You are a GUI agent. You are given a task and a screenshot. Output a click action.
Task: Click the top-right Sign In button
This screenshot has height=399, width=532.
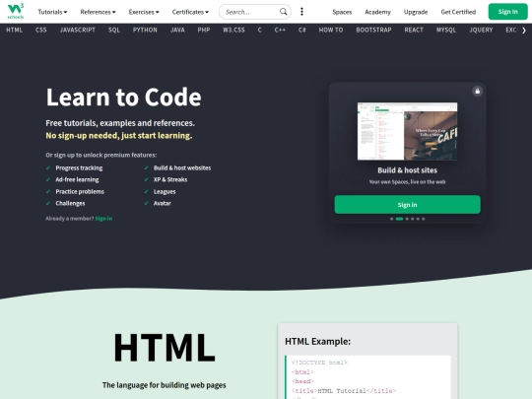coord(508,12)
